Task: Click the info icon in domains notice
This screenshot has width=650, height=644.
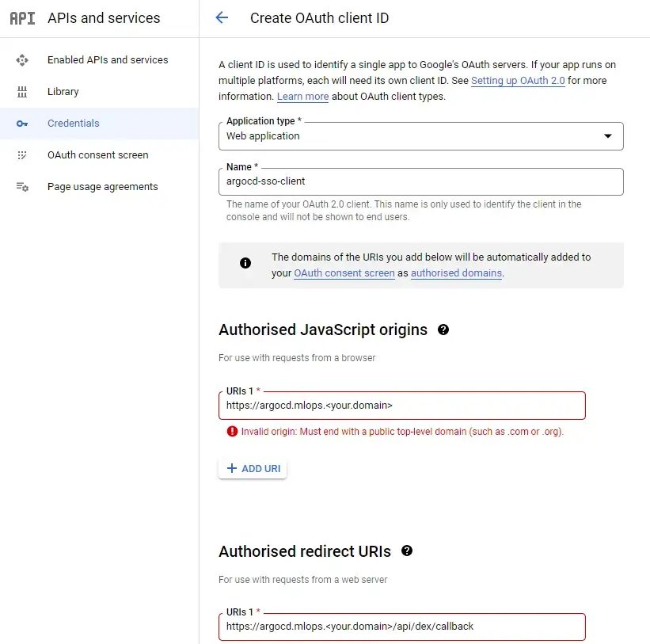Action: click(x=245, y=263)
